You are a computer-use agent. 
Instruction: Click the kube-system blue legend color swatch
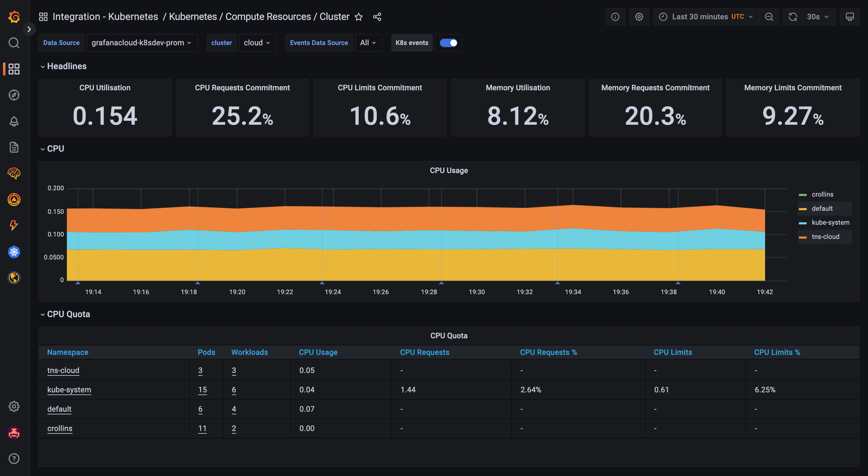tap(802, 223)
